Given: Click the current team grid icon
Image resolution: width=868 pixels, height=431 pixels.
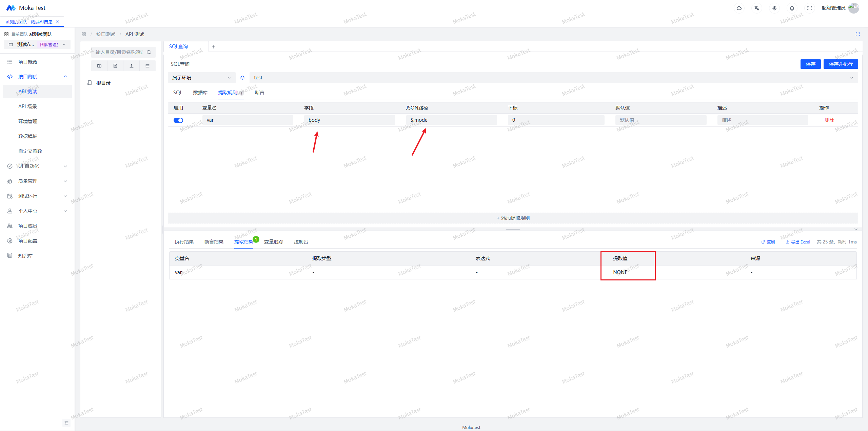Looking at the screenshot, I should [x=6, y=34].
